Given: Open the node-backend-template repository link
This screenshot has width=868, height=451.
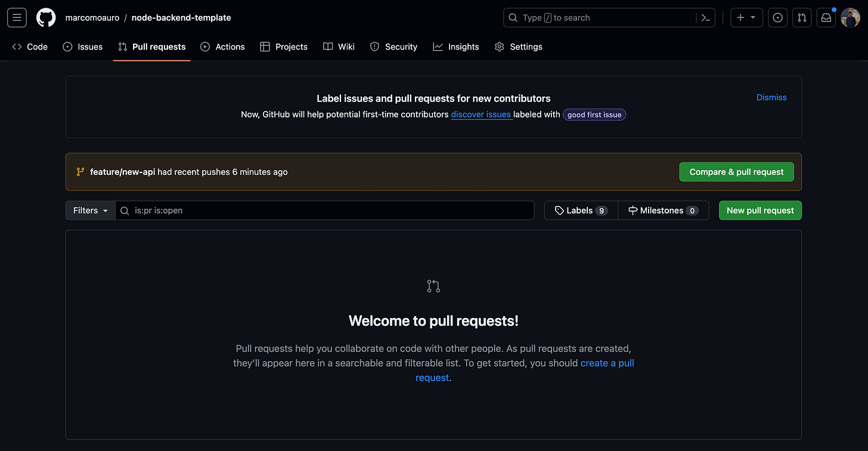Looking at the screenshot, I should pyautogui.click(x=181, y=18).
